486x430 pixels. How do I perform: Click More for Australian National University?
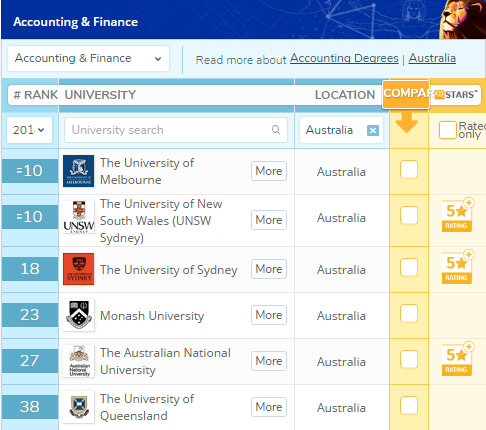click(x=269, y=361)
